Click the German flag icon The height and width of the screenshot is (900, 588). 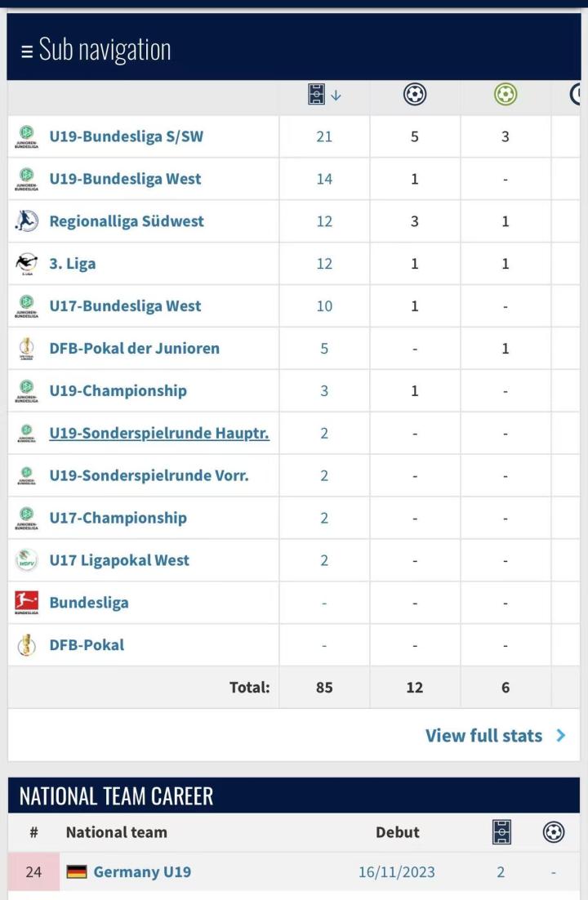pyautogui.click(x=77, y=872)
